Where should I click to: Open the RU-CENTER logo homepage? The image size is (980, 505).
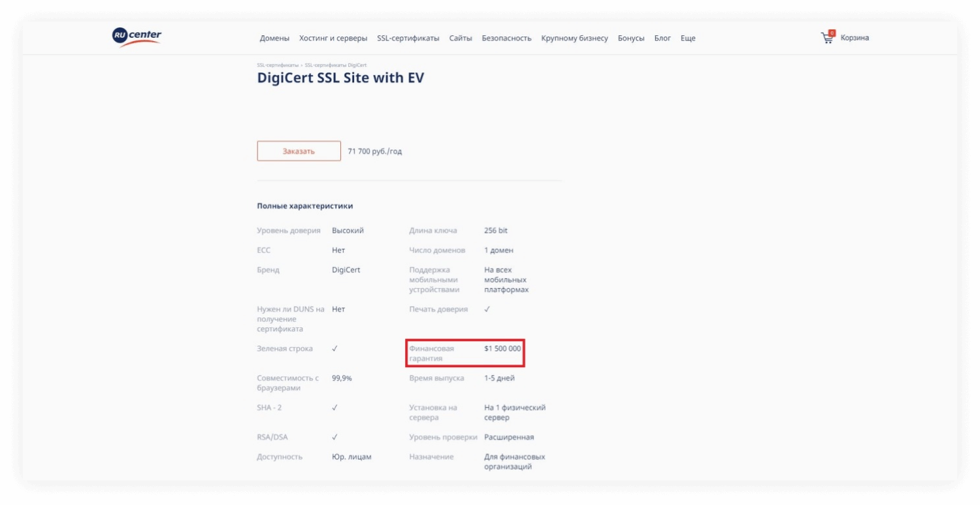[x=137, y=38]
